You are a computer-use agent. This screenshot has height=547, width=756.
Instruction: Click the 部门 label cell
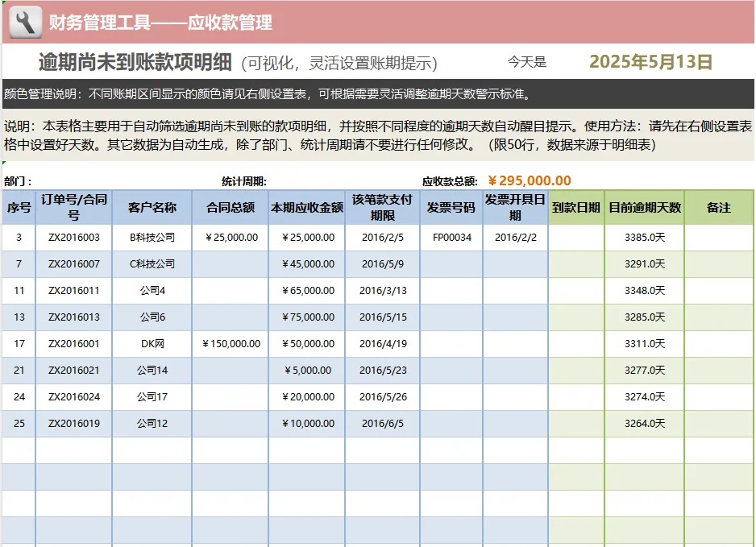click(18, 182)
